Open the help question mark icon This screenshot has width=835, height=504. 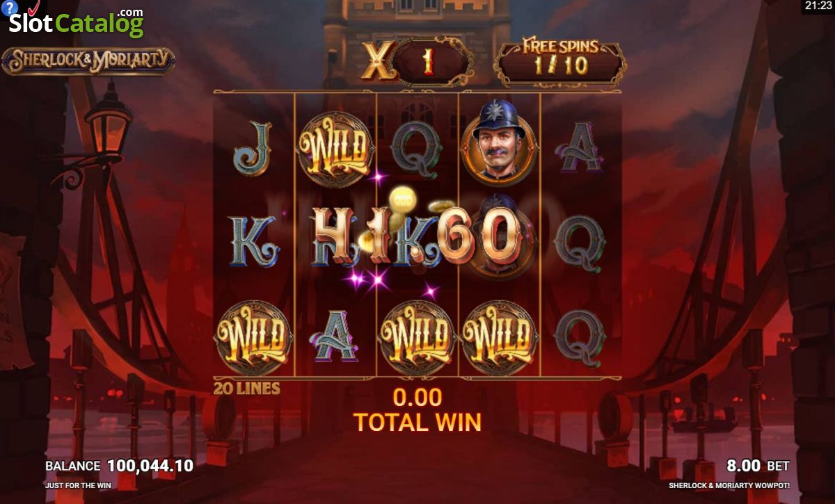8,8
